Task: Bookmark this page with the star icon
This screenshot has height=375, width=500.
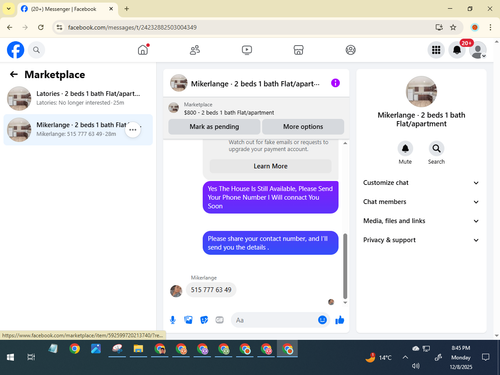Action: pos(453,27)
